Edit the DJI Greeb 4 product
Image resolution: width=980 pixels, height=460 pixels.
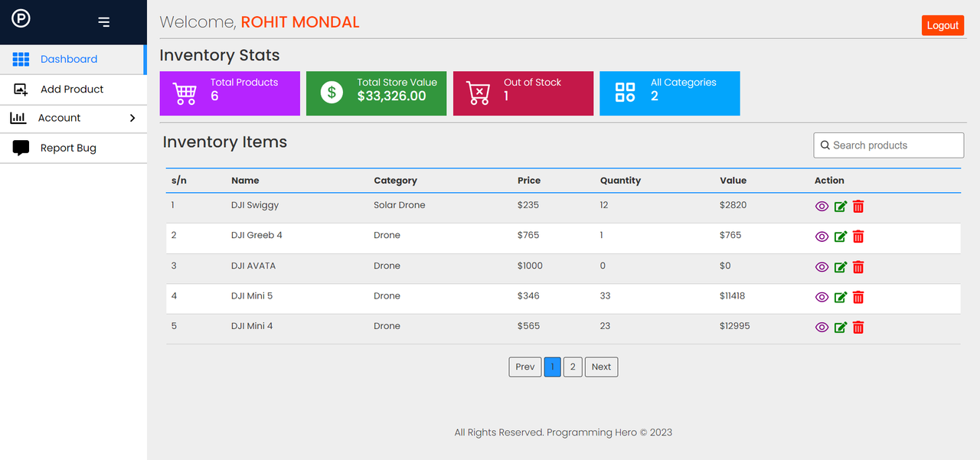pyautogui.click(x=841, y=237)
